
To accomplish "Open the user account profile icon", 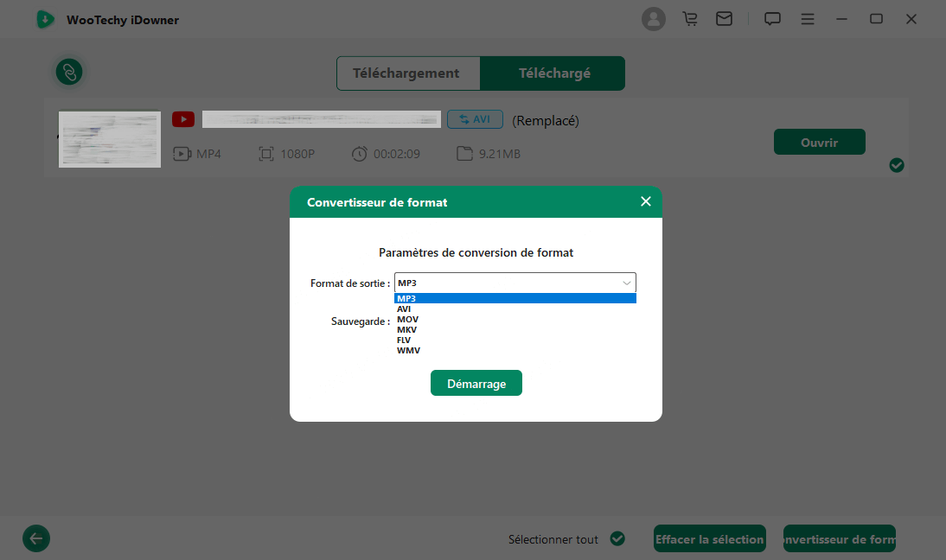I will pyautogui.click(x=654, y=18).
